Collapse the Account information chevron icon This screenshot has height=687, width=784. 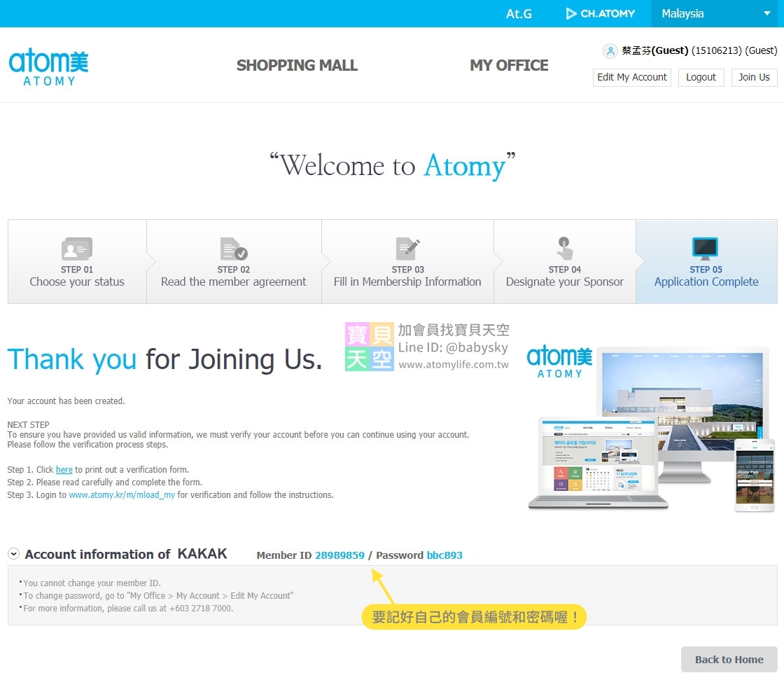pos(13,554)
